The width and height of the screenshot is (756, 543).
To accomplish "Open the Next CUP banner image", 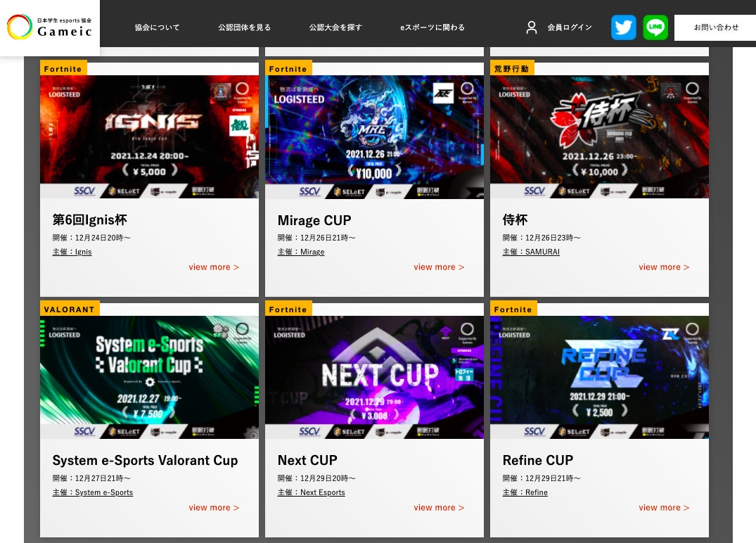I will pyautogui.click(x=374, y=377).
